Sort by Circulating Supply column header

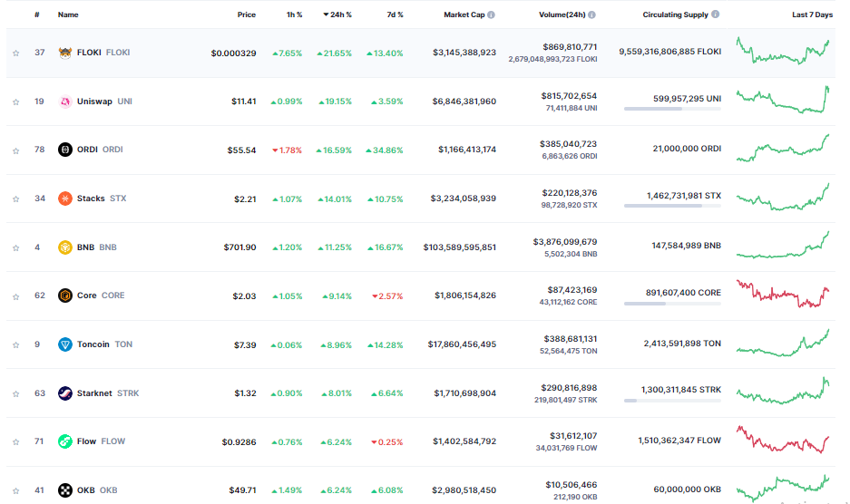click(x=676, y=15)
